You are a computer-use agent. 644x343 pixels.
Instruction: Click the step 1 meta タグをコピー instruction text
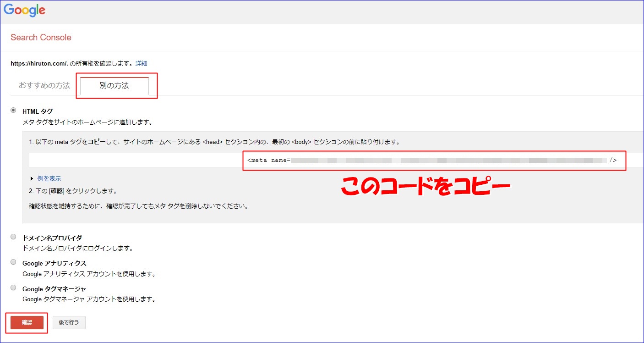click(x=214, y=142)
